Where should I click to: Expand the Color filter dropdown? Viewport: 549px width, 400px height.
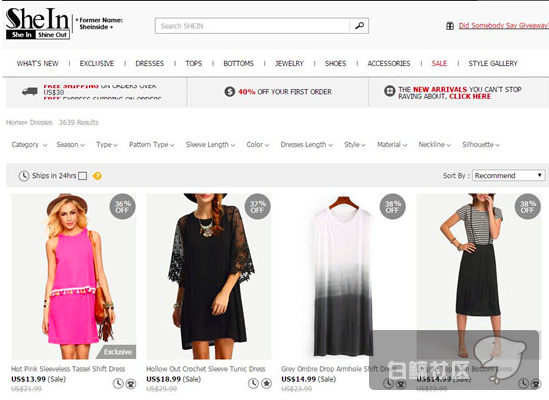coord(258,145)
